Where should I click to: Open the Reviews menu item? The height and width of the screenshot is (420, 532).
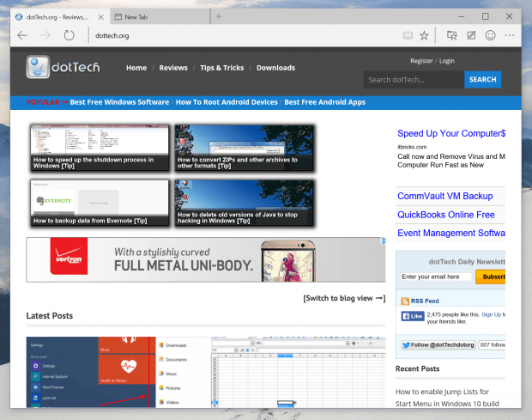tap(173, 68)
